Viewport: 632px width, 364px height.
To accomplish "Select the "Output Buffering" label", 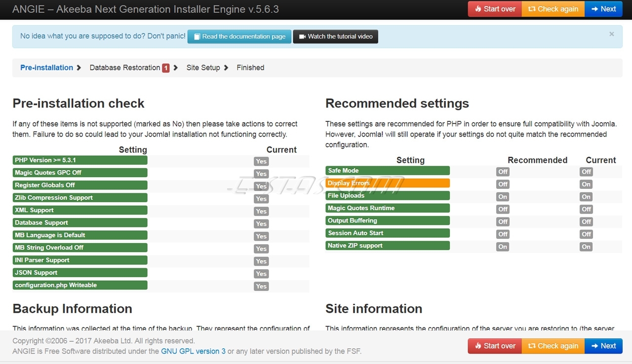I will pos(388,220).
